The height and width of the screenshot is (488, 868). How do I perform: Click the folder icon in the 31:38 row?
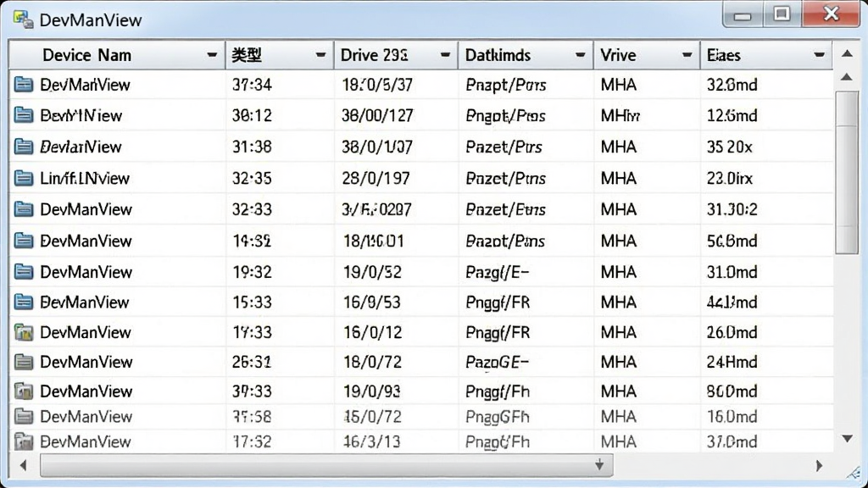23,147
